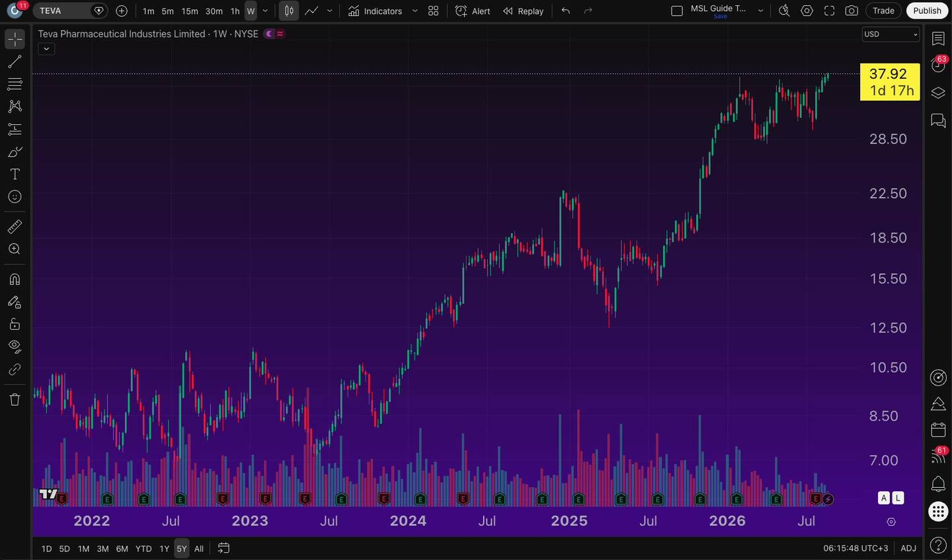Screen dimensions: 952x560
Task: Open the chart layout grid selector
Action: 433,11
